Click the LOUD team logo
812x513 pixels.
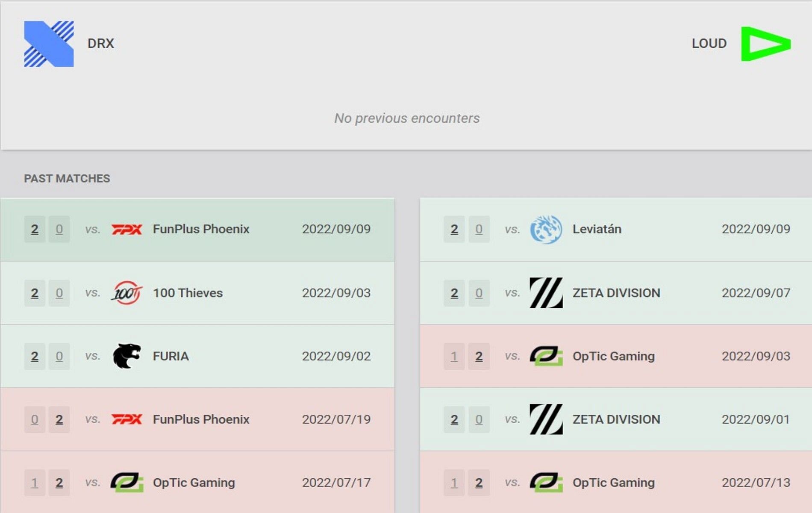point(766,44)
